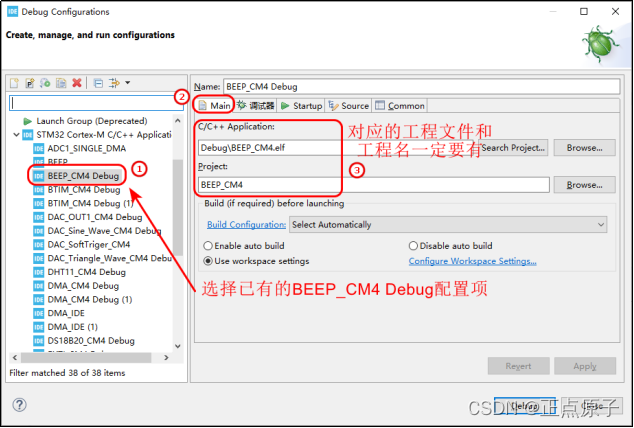The width and height of the screenshot is (634, 428).
Task: Click the Duplicate launch configuration icon
Action: point(61,83)
